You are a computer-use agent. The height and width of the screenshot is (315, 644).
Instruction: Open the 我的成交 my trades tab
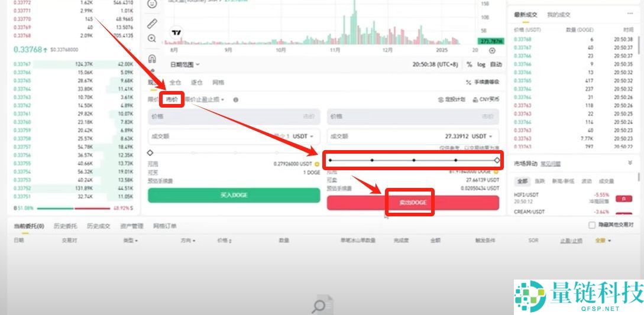pyautogui.click(x=559, y=14)
